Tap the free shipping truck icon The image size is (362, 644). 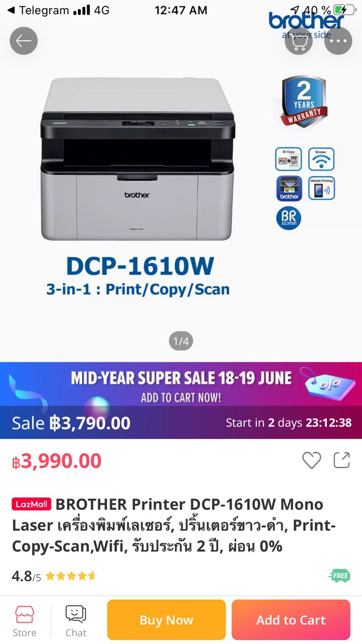pyautogui.click(x=339, y=576)
